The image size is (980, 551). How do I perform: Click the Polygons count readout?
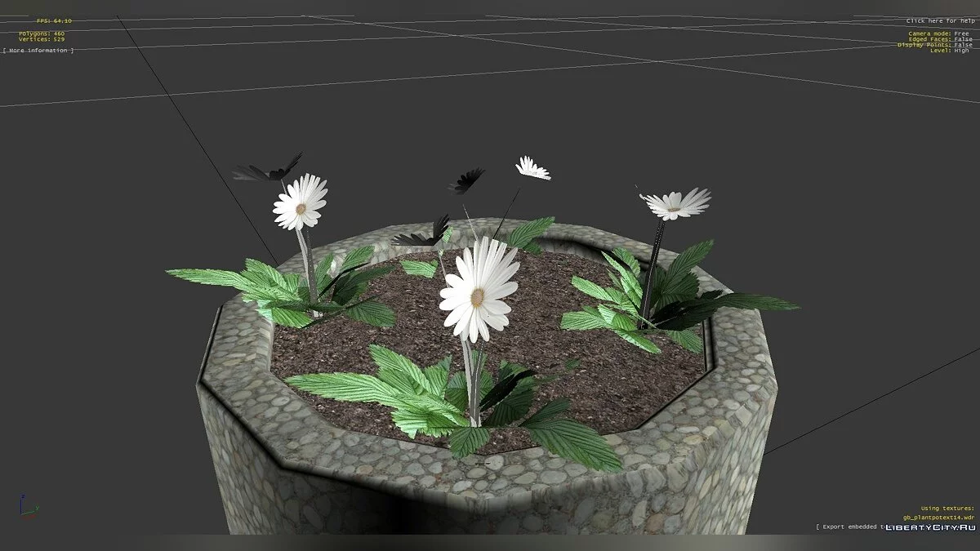tap(42, 33)
